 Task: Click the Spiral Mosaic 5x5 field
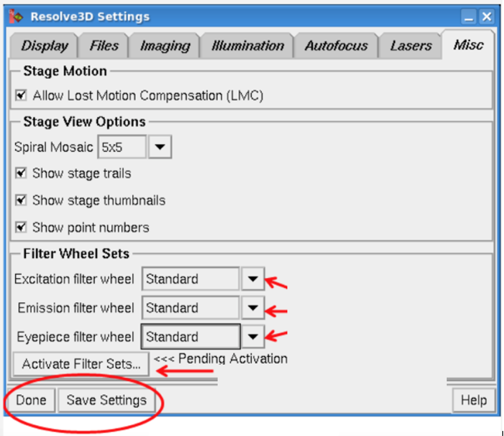pyautogui.click(x=122, y=147)
